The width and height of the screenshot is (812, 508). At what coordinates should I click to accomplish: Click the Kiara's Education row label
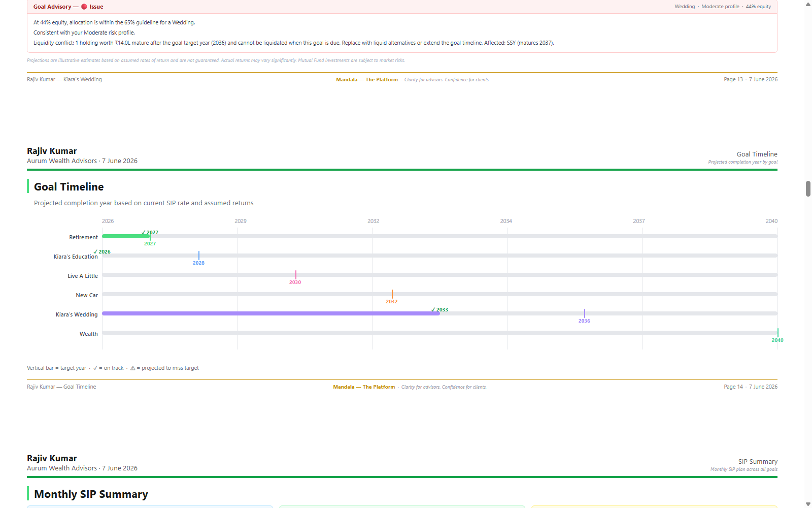[76, 257]
